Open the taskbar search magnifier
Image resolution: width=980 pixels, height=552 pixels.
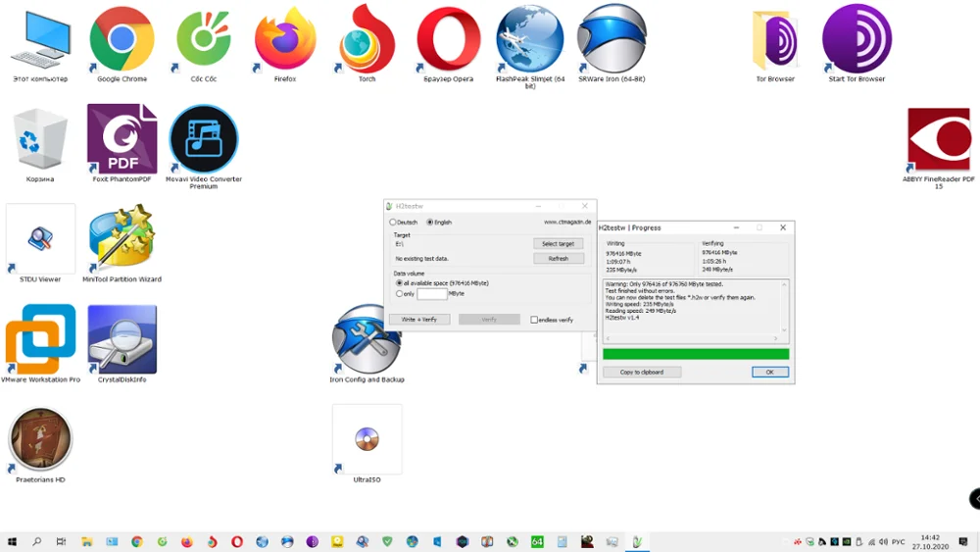[36, 541]
